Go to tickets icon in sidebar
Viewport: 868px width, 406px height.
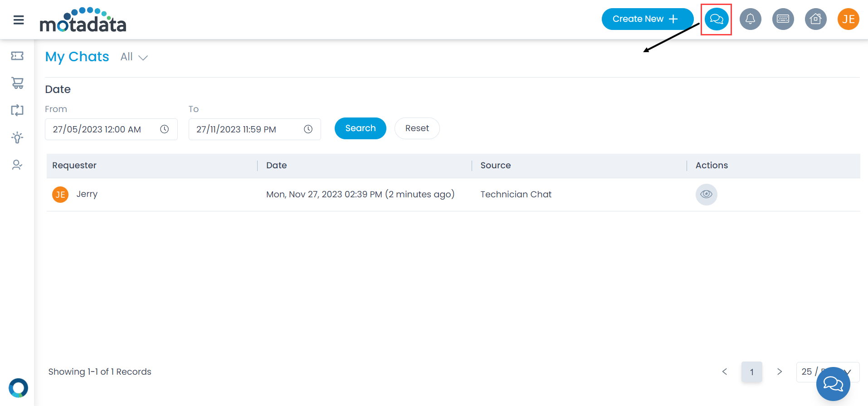pos(17,56)
